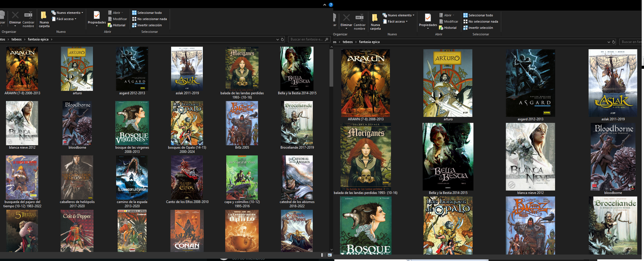Select Broceliande 2017-2019 folder in left window
The height and width of the screenshot is (261, 644).
point(297,123)
